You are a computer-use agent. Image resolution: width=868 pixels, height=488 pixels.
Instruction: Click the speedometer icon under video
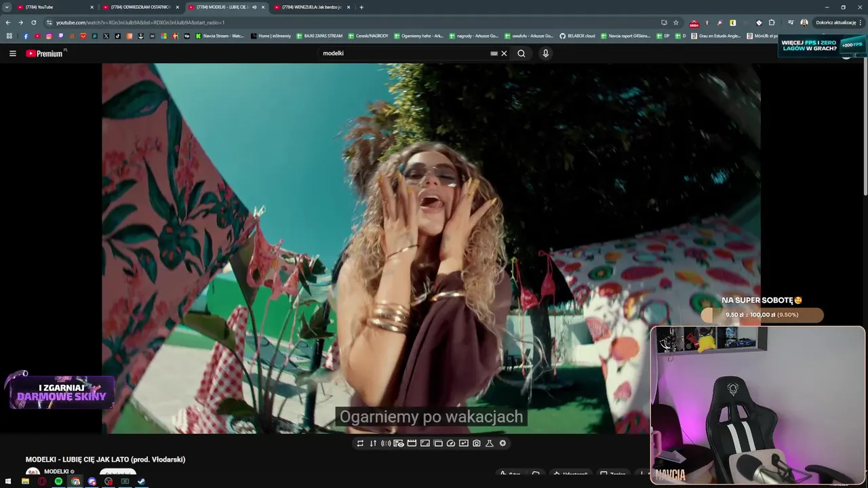pyautogui.click(x=451, y=443)
